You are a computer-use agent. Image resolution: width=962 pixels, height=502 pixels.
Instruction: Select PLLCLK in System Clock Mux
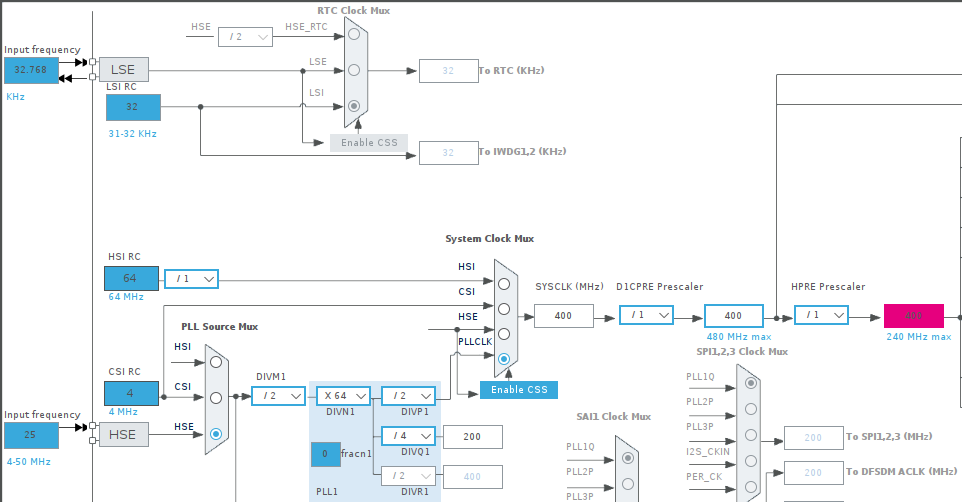(504, 359)
